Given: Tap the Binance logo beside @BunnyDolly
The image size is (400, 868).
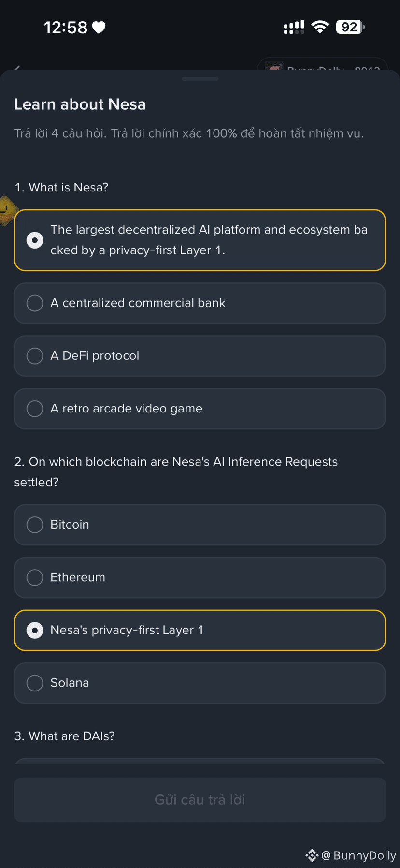Looking at the screenshot, I should tap(312, 855).
